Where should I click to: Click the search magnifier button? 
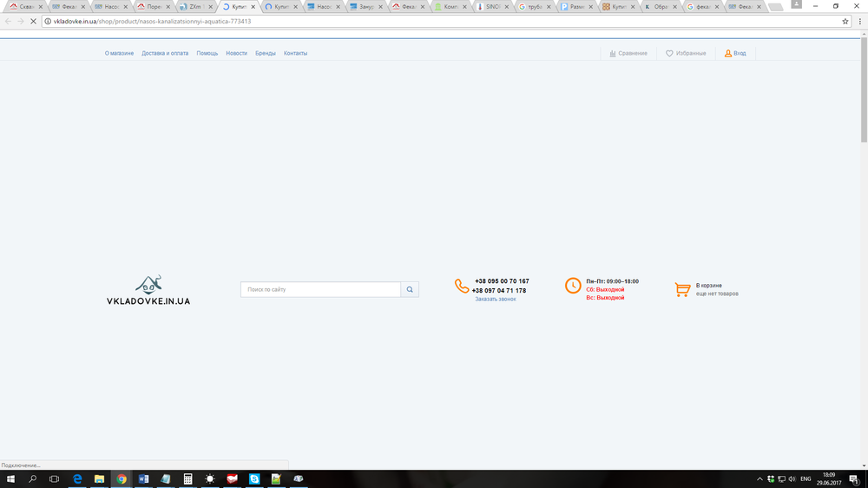[x=410, y=289]
